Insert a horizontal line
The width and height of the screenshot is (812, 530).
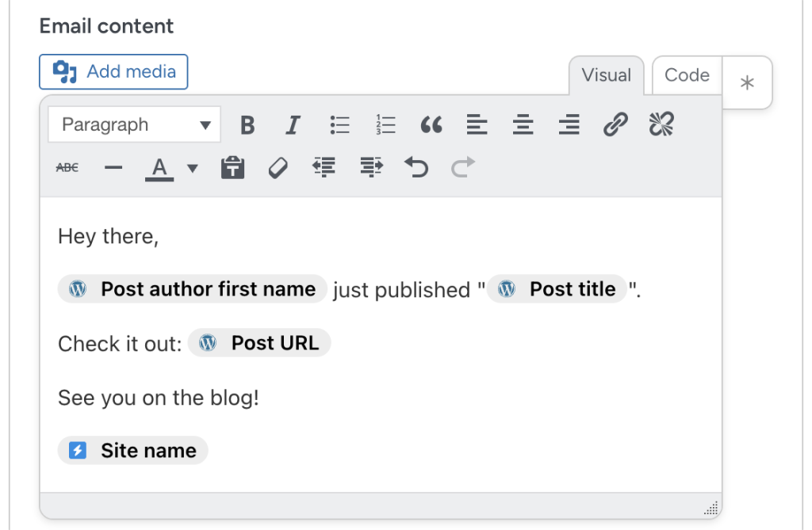pyautogui.click(x=113, y=167)
